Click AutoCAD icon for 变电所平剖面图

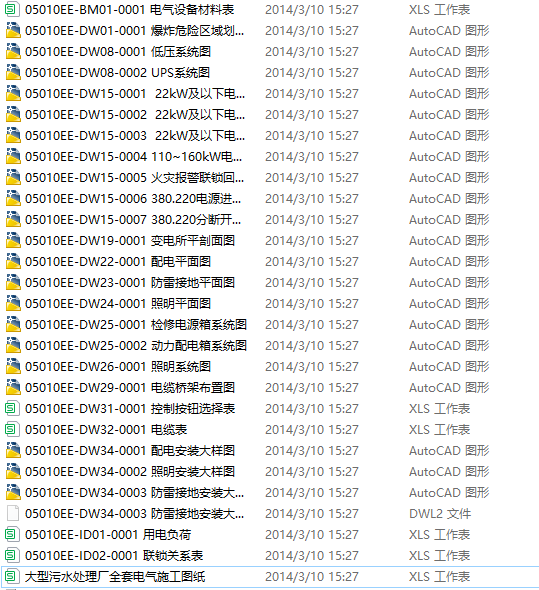(x=13, y=240)
